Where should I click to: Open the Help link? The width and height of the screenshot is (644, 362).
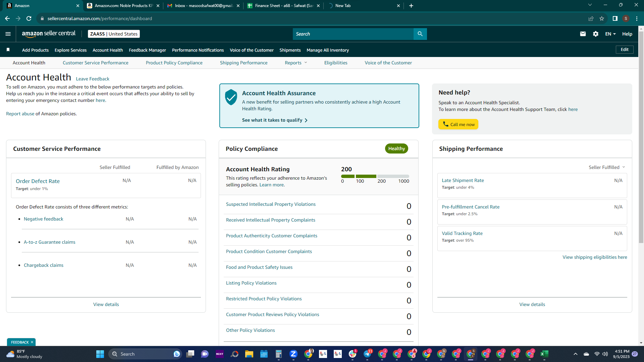627,34
